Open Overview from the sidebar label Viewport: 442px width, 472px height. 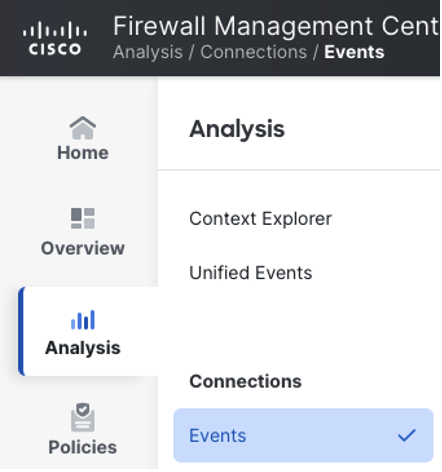[83, 248]
